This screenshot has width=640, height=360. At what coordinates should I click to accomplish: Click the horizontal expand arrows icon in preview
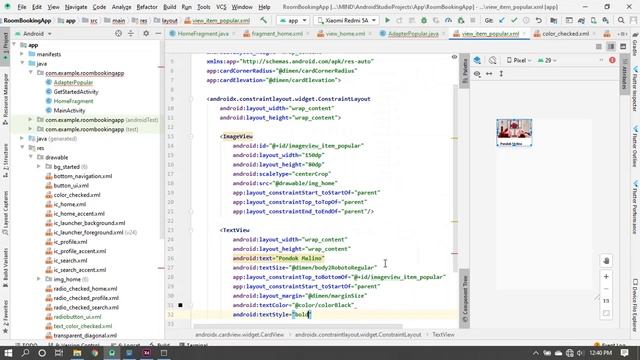pos(489,74)
